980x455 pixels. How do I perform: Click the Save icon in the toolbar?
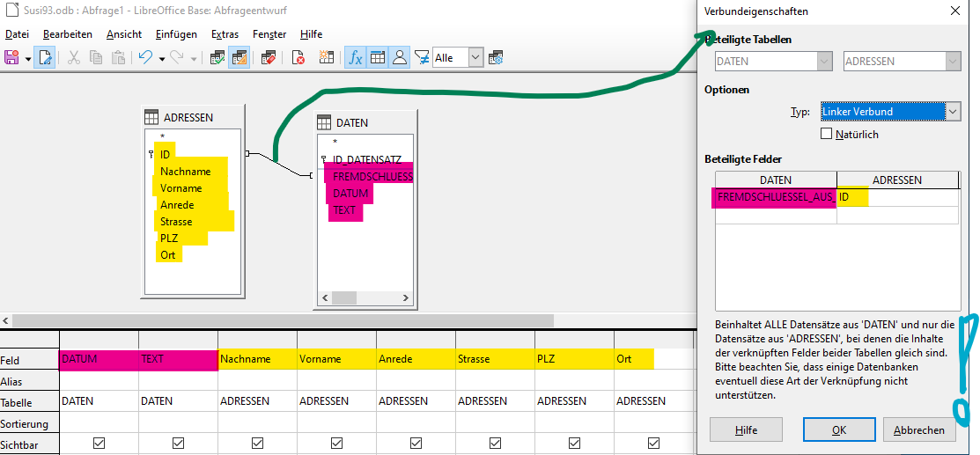click(11, 58)
